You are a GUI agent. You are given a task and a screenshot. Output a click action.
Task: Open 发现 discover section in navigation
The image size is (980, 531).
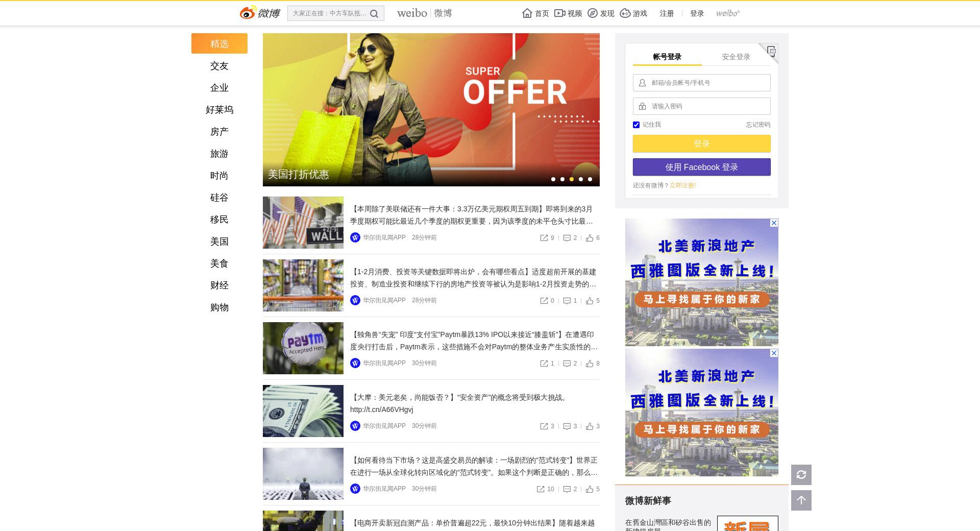601,13
